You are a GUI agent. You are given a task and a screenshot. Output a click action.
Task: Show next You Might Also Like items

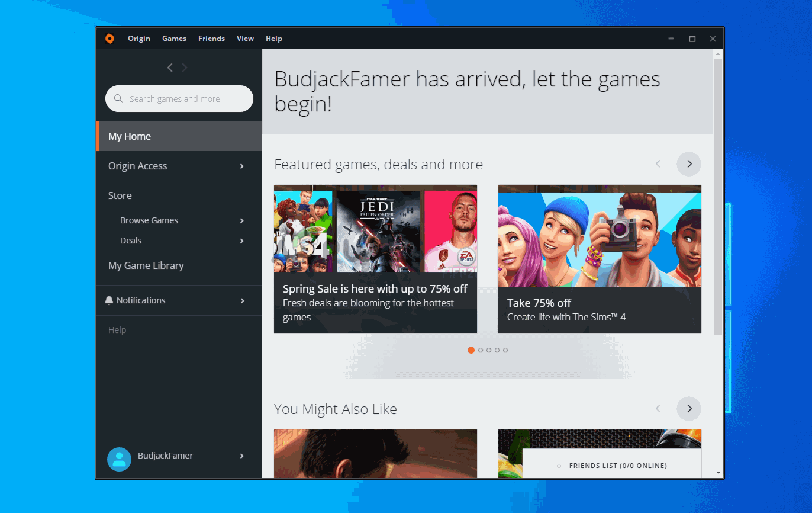pyautogui.click(x=689, y=409)
